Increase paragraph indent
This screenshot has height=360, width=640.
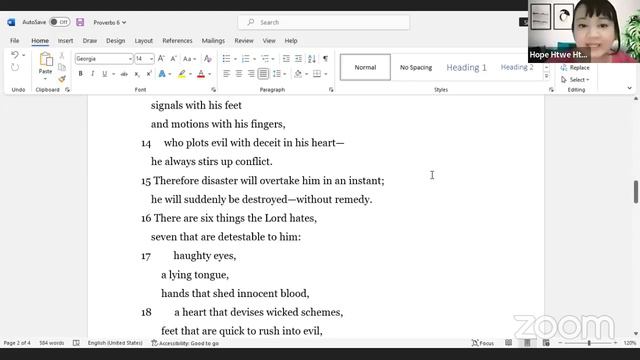point(298,59)
